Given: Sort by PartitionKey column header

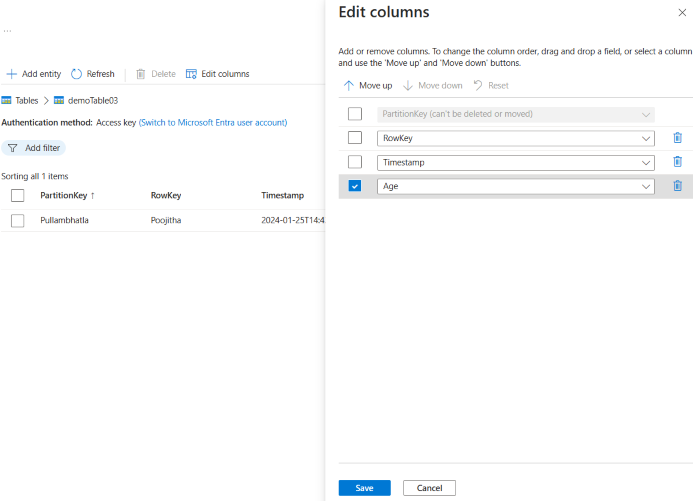Looking at the screenshot, I should (x=66, y=196).
